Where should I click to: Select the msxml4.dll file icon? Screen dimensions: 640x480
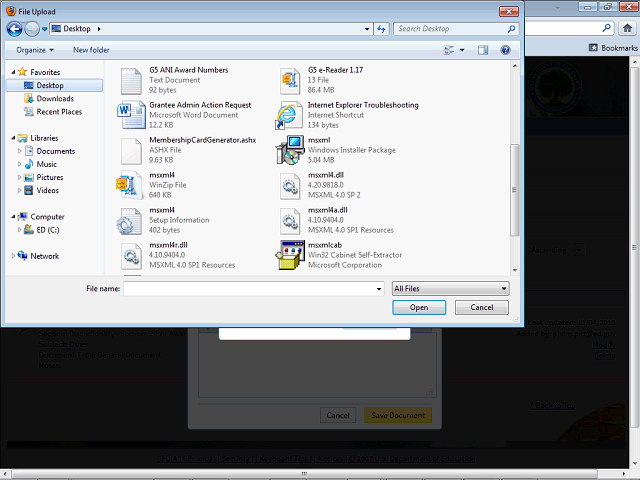(290, 186)
